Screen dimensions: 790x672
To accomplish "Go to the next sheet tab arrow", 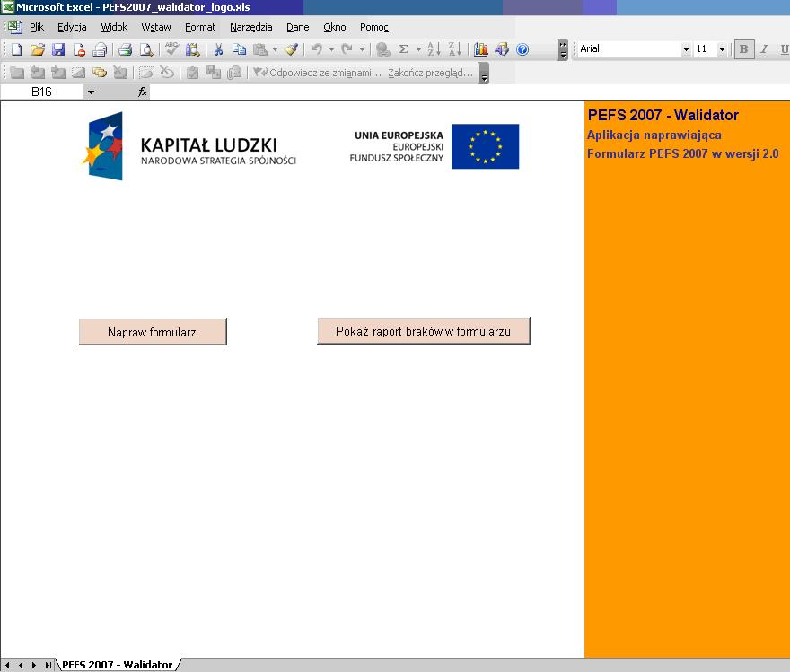I will (34, 665).
